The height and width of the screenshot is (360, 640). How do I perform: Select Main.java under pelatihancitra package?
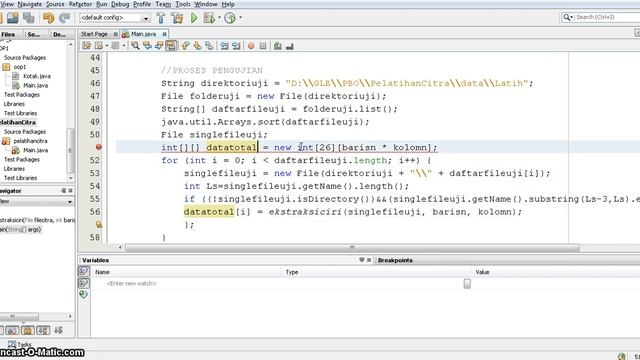click(x=36, y=150)
